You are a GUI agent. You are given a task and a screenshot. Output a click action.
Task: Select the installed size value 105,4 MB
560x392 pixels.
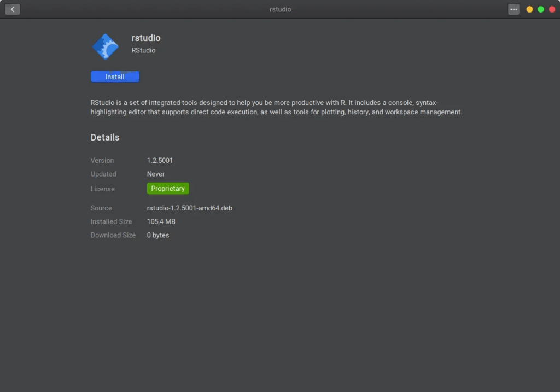click(x=161, y=222)
